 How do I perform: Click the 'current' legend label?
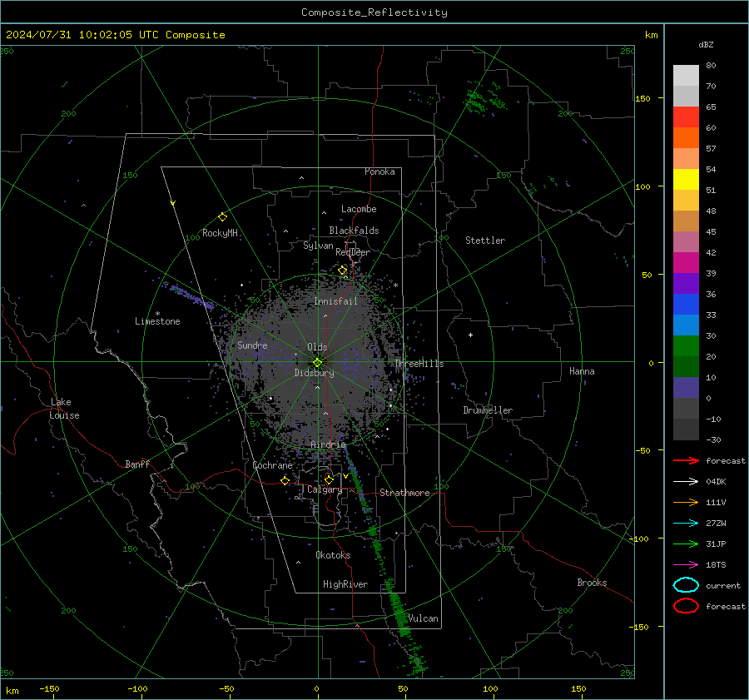[x=723, y=585]
